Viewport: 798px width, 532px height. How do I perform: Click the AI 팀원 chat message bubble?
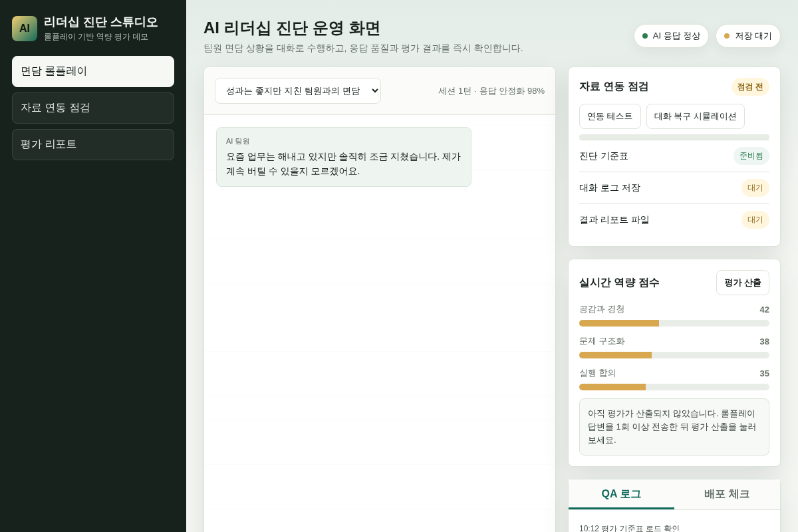click(x=344, y=157)
